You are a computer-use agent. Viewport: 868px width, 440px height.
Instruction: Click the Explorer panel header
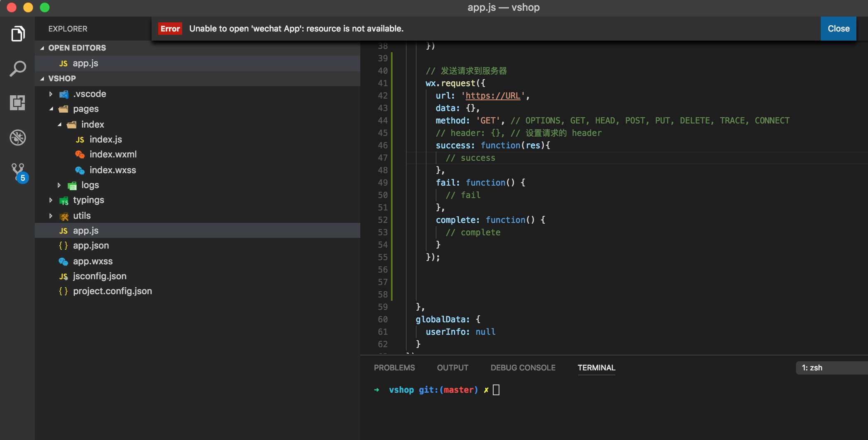(68, 29)
